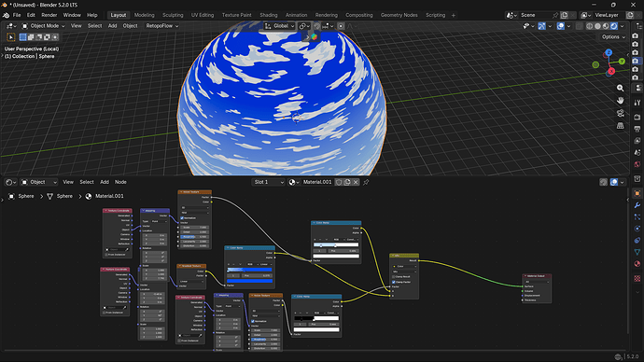Choose the extend selection mode icon
The width and height of the screenshot is (644, 362).
31,37
